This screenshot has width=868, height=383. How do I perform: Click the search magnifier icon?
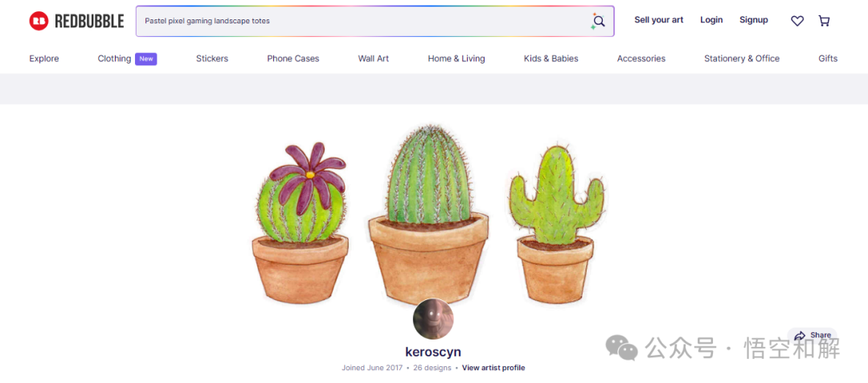coord(599,22)
